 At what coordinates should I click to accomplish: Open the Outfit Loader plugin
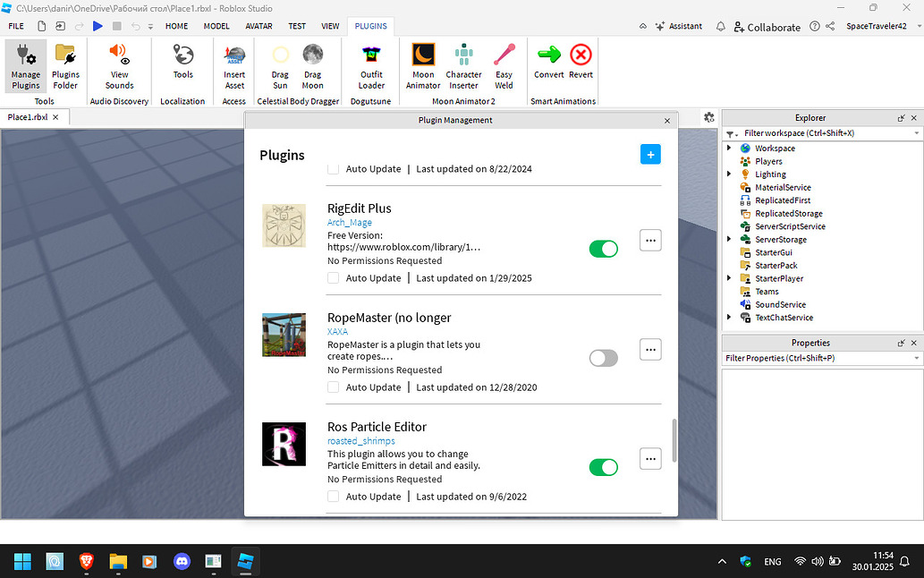click(371, 65)
